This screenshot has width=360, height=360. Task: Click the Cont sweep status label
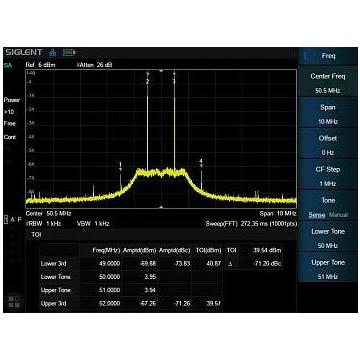coord(10,137)
